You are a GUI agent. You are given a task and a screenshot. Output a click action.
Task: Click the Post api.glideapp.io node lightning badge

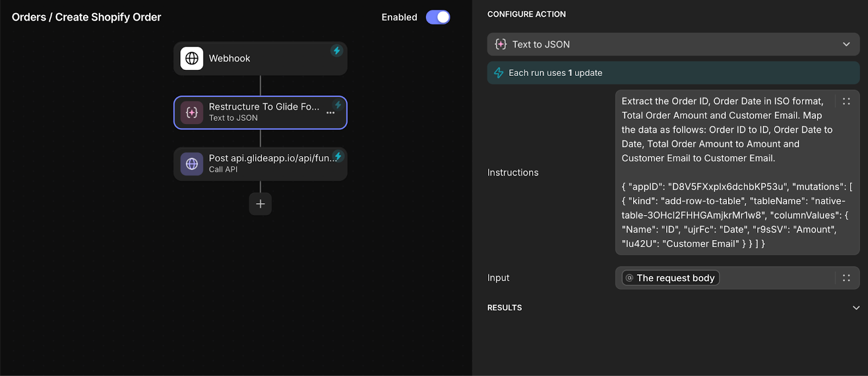[338, 157]
